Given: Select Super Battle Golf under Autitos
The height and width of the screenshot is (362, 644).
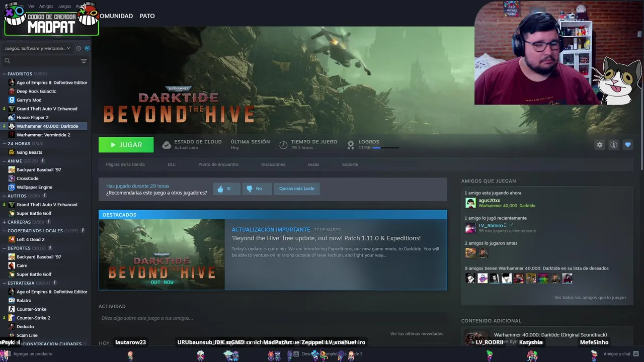Looking at the screenshot, I should pyautogui.click(x=34, y=213).
